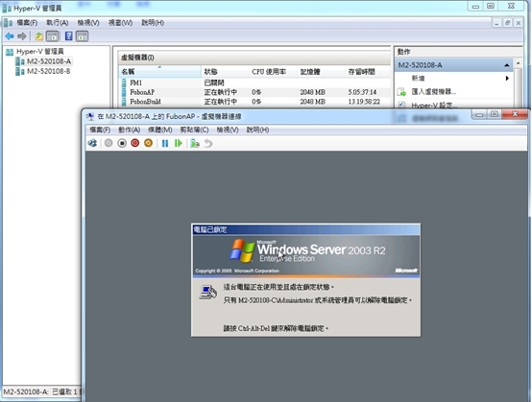Toggle the console tree pane icon

52,36
